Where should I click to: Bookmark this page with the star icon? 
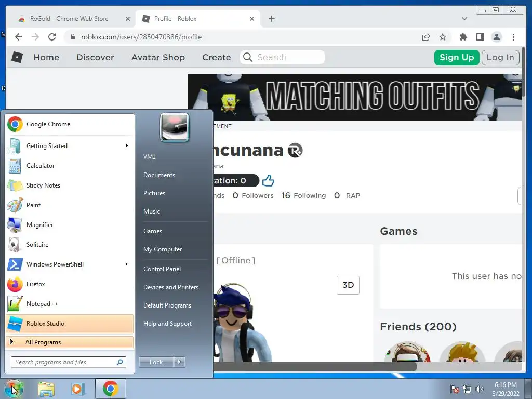[443, 37]
